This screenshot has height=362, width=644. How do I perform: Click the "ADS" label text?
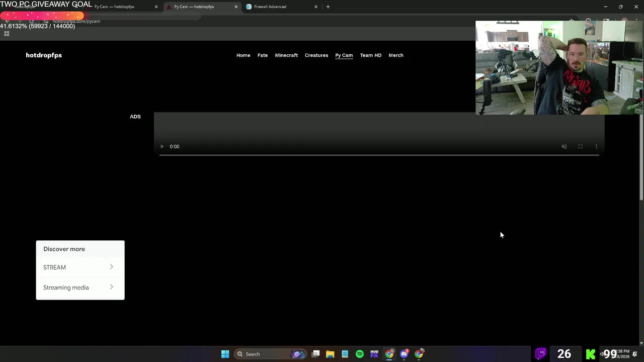pos(135,117)
